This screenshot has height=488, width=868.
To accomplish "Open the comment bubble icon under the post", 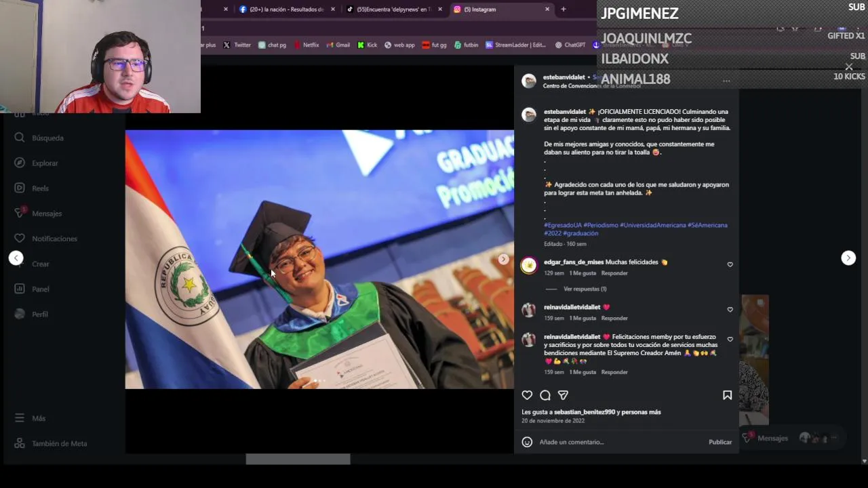I will coord(545,395).
